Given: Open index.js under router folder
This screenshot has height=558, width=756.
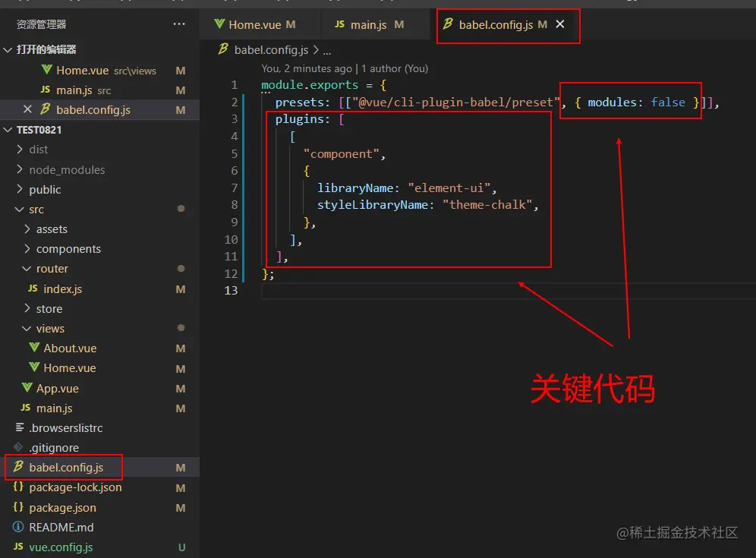Looking at the screenshot, I should click(99, 289).
